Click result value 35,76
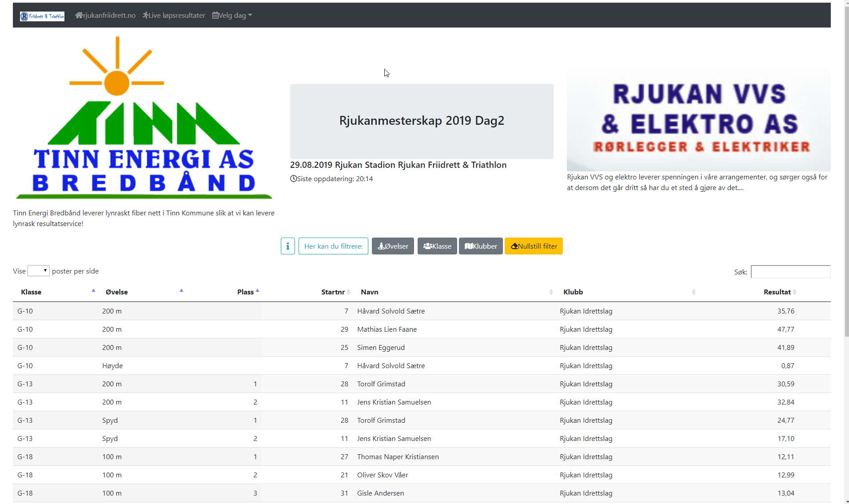Image resolution: width=849 pixels, height=504 pixels. tap(785, 311)
